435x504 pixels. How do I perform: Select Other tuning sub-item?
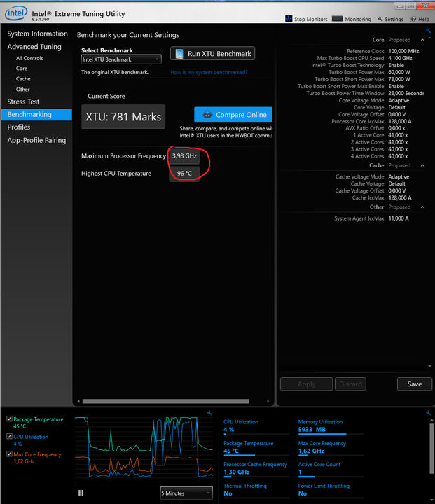tap(22, 90)
